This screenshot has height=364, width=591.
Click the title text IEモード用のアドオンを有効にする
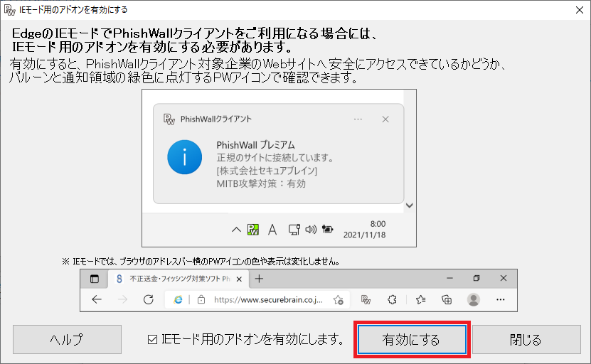point(73,10)
